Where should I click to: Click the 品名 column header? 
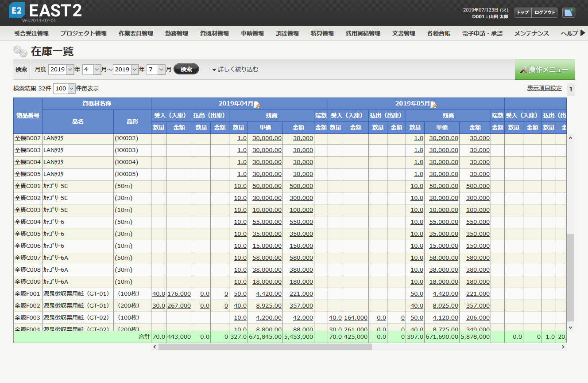tap(78, 121)
